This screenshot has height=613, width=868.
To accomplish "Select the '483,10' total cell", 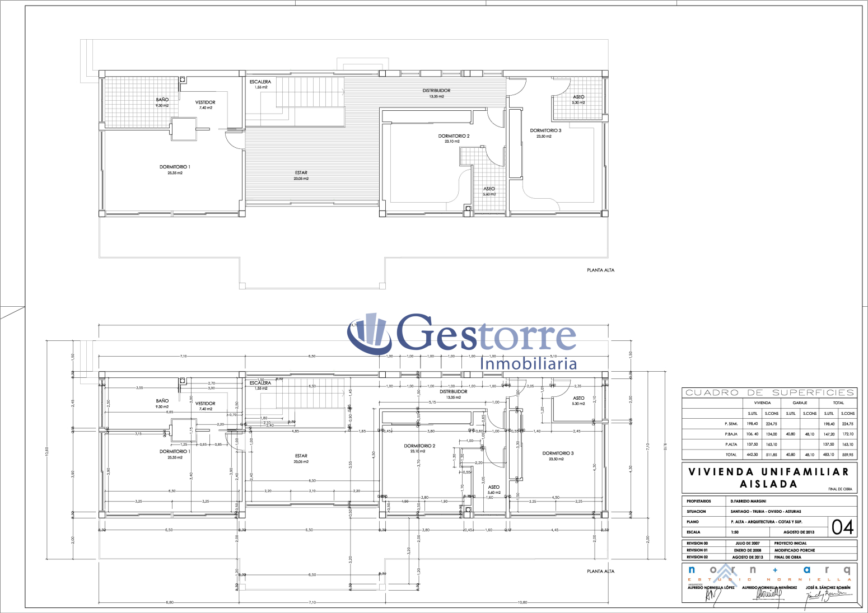I will [829, 455].
